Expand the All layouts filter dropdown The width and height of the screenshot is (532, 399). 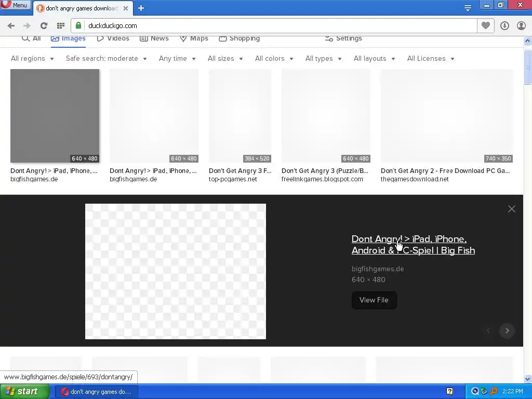coord(374,59)
